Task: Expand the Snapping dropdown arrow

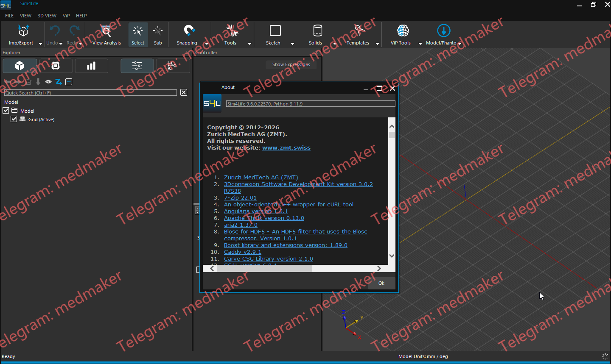Action: (207, 44)
